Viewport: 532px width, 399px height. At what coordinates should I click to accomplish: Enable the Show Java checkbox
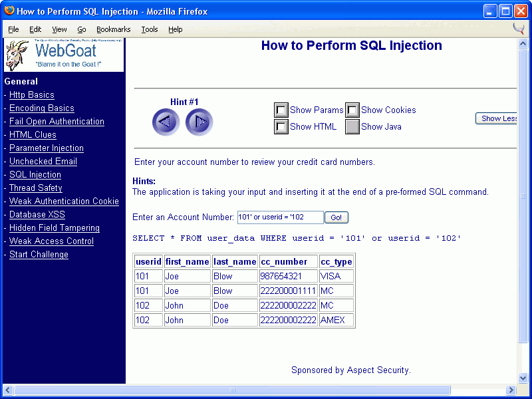[x=352, y=126]
